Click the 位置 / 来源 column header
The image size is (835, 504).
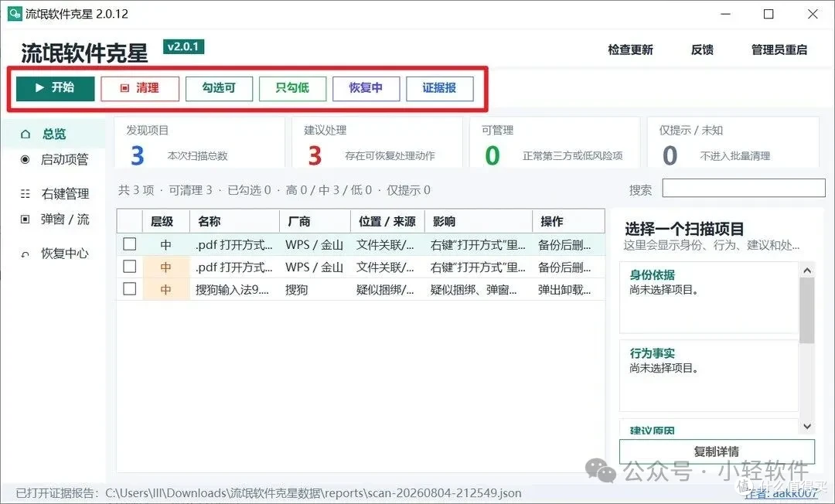[387, 221]
